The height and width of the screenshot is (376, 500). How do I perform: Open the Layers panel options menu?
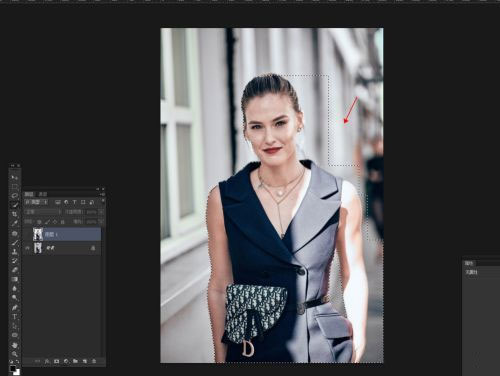tap(102, 194)
